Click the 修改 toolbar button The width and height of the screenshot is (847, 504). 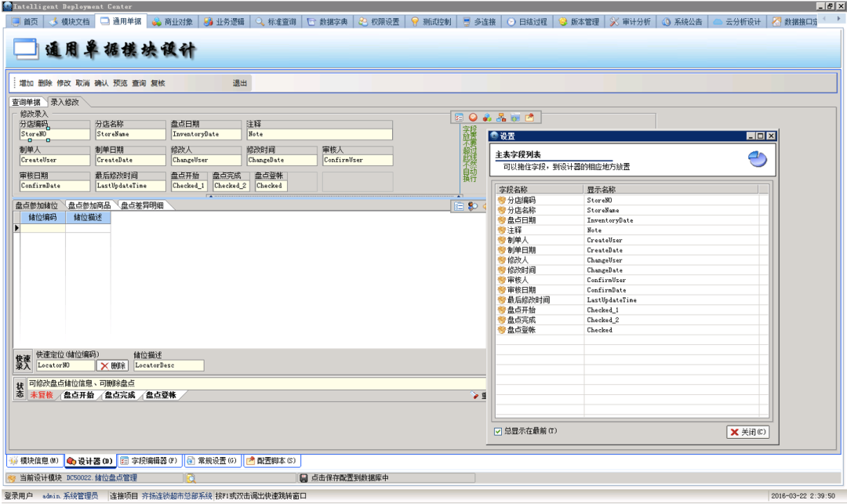[x=64, y=83]
